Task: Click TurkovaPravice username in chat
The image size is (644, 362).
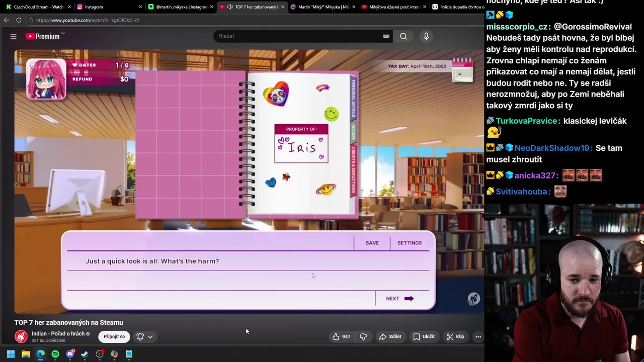Action: point(528,121)
